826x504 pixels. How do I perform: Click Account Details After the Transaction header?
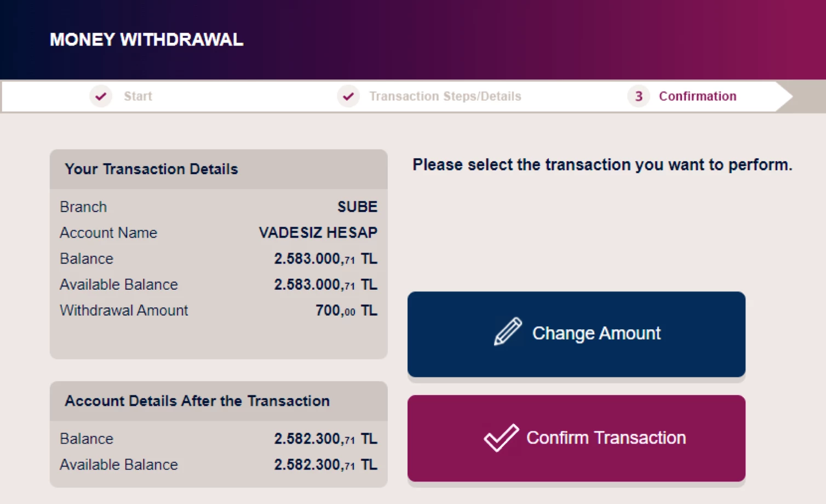pyautogui.click(x=197, y=401)
